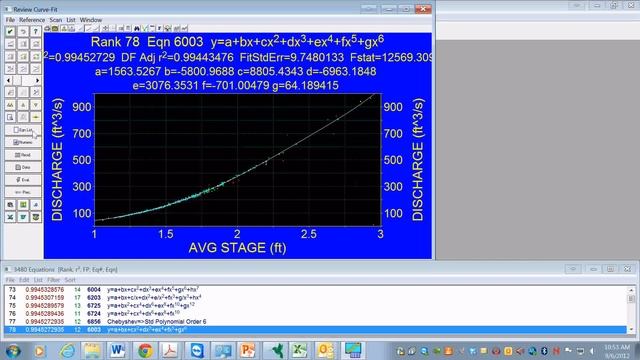Open help with the question mark icon
The image size is (640, 360).
pyautogui.click(x=36, y=31)
